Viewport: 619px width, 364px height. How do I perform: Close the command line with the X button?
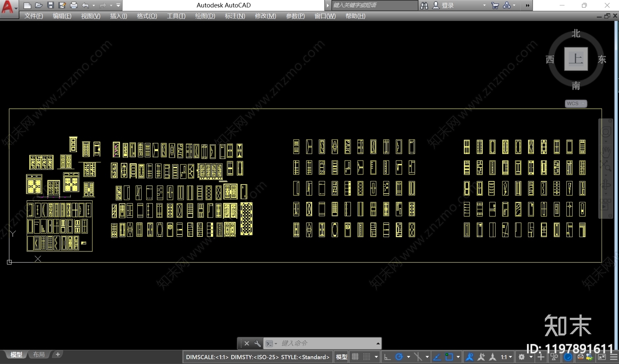click(x=246, y=343)
